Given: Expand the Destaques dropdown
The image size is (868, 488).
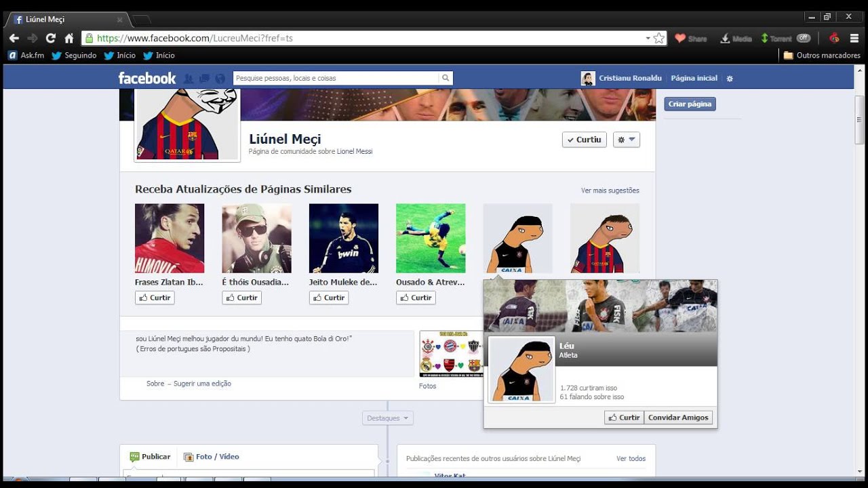Looking at the screenshot, I should pyautogui.click(x=388, y=418).
